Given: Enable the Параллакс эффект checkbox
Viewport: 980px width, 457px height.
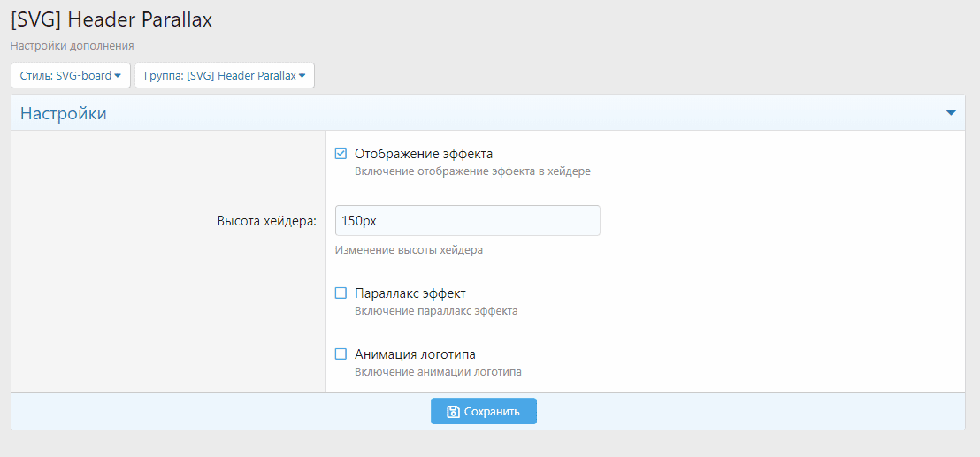Looking at the screenshot, I should pos(341,293).
